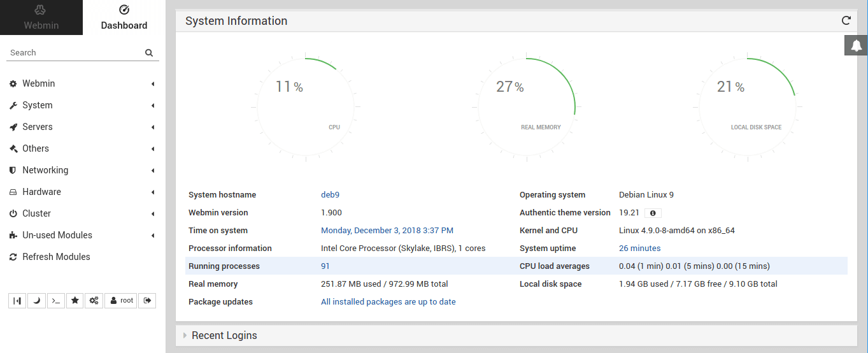Open the notifications bell icon
The image size is (868, 353).
click(x=857, y=45)
